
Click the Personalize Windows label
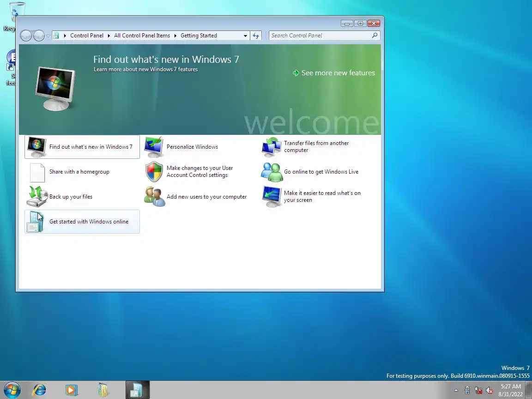tap(192, 147)
